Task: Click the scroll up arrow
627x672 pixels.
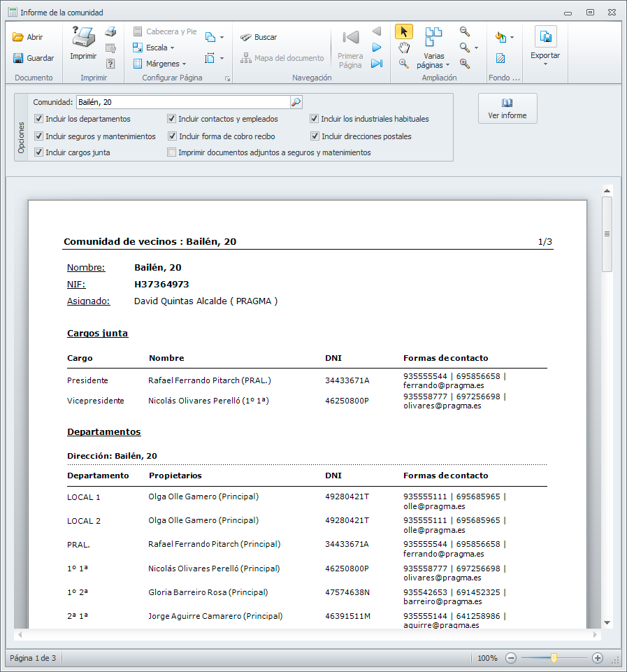Action: point(607,191)
